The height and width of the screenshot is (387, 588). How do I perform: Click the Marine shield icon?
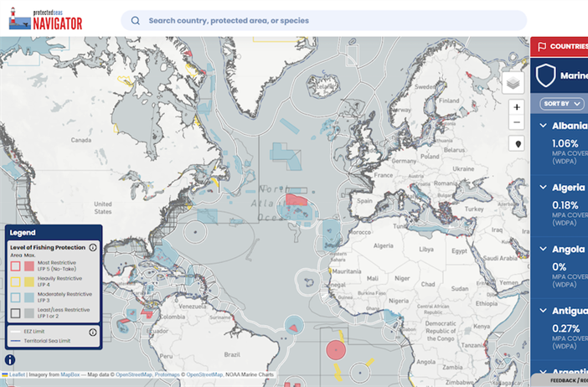(545, 75)
